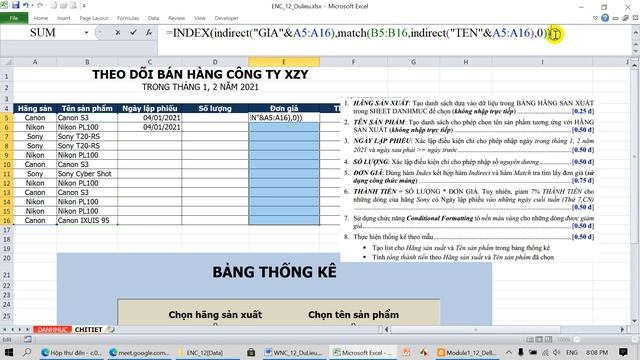Confirm formula with the Enter checkmark
This screenshot has height=360, width=640.
point(133,33)
